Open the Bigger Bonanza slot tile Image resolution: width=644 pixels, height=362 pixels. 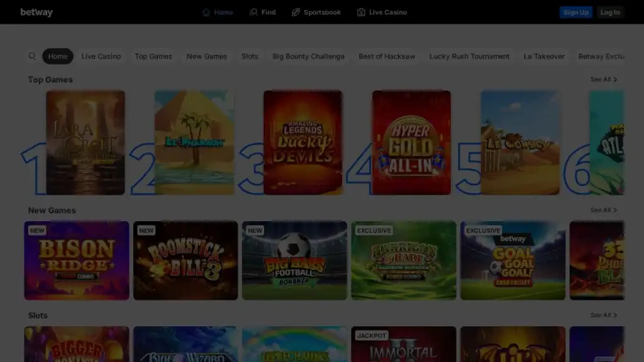click(x=76, y=344)
